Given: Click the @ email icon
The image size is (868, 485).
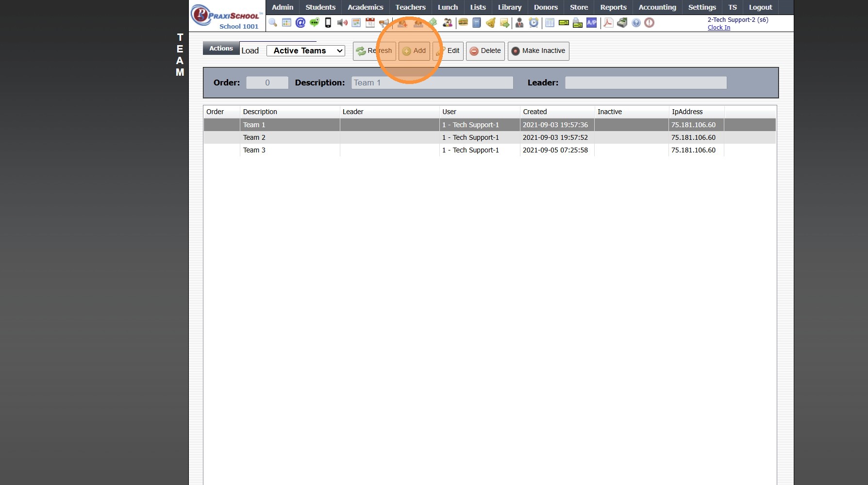Looking at the screenshot, I should (300, 23).
